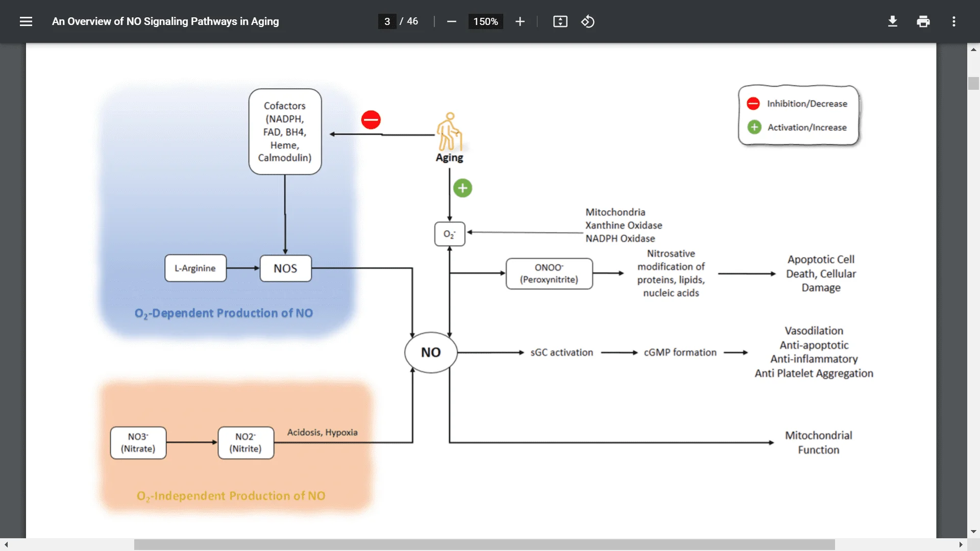Click the more options menu icon
The height and width of the screenshot is (551, 980).
click(954, 21)
